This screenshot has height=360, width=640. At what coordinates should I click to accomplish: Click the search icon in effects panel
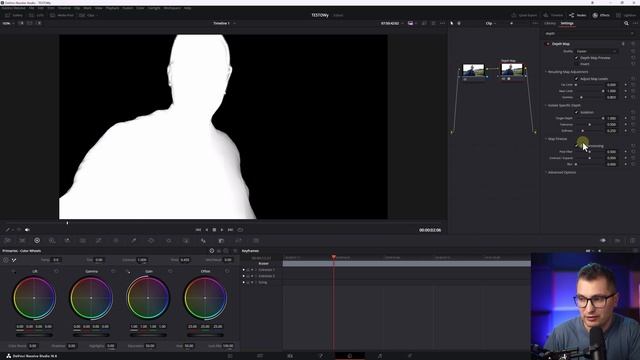(x=626, y=23)
